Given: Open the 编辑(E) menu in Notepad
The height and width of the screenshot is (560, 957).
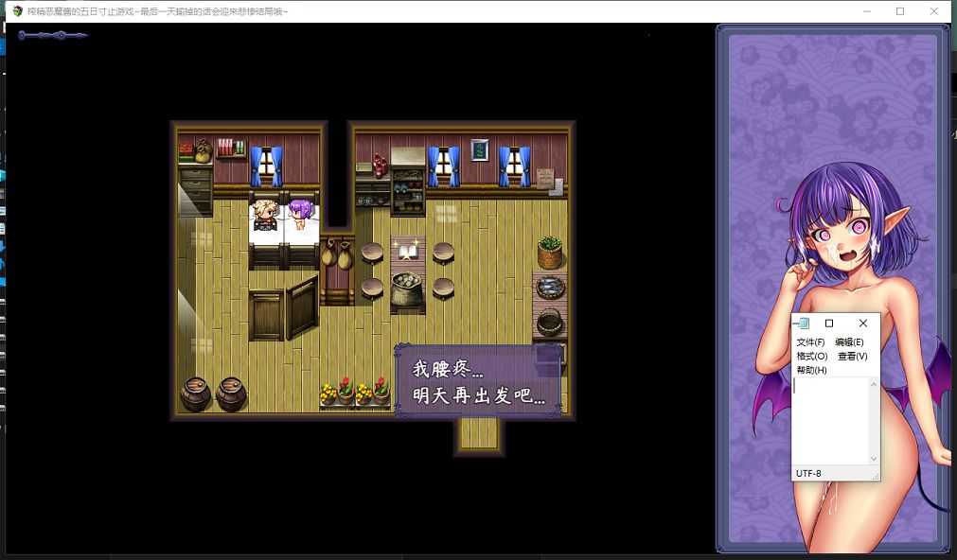Looking at the screenshot, I should coord(849,341).
